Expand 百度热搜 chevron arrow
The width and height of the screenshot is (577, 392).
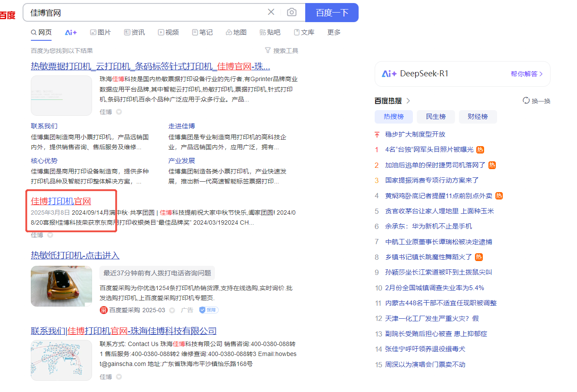(408, 101)
